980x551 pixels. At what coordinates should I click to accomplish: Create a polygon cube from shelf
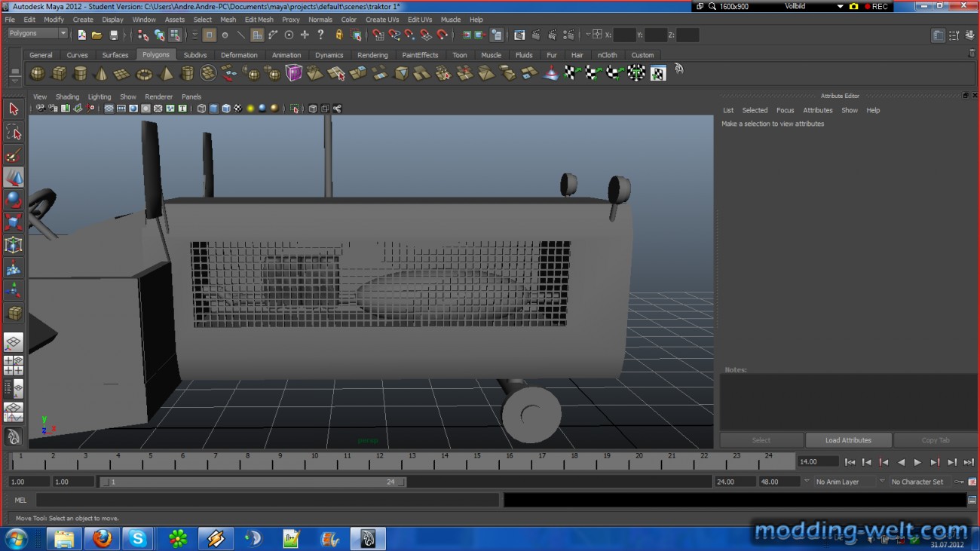tap(58, 73)
